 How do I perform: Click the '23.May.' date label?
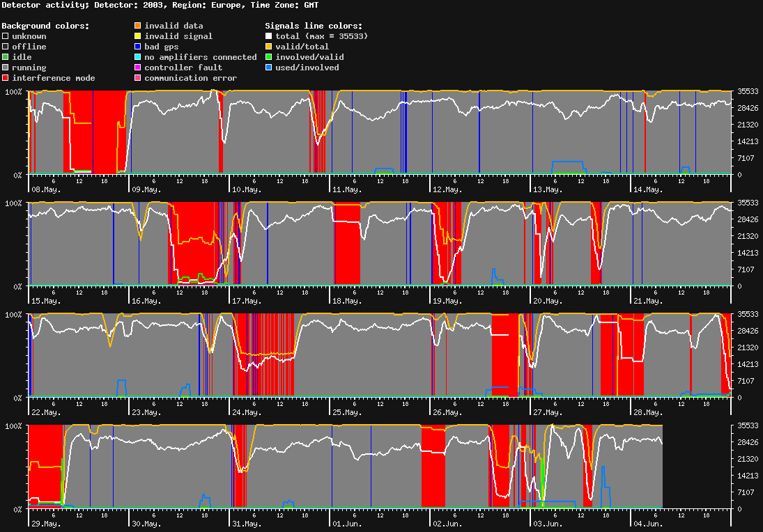tap(146, 412)
